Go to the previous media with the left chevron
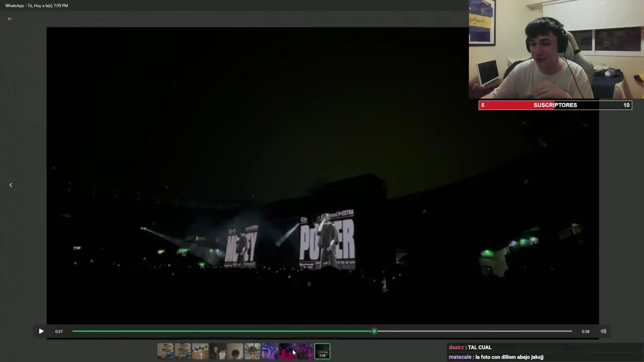Screen dimensions: 644x362 click(11, 185)
